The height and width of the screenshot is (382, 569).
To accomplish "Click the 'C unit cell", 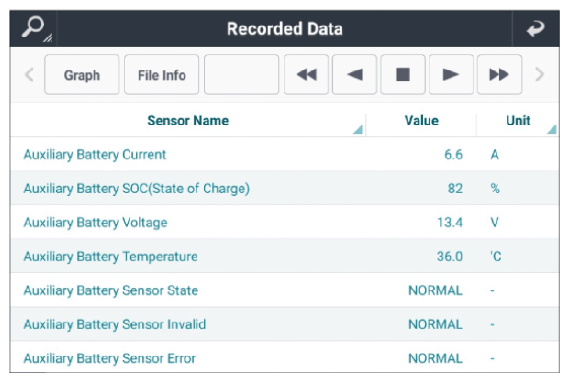I will tap(496, 256).
